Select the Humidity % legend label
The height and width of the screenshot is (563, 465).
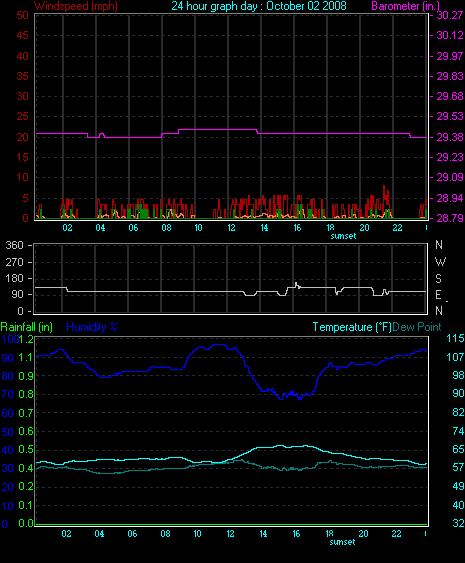click(x=92, y=327)
